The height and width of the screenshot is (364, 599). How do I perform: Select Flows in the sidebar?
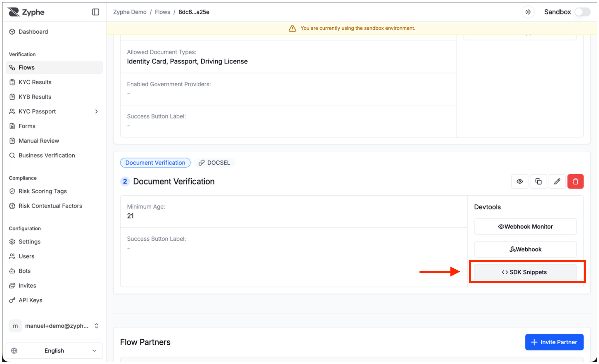[54, 67]
